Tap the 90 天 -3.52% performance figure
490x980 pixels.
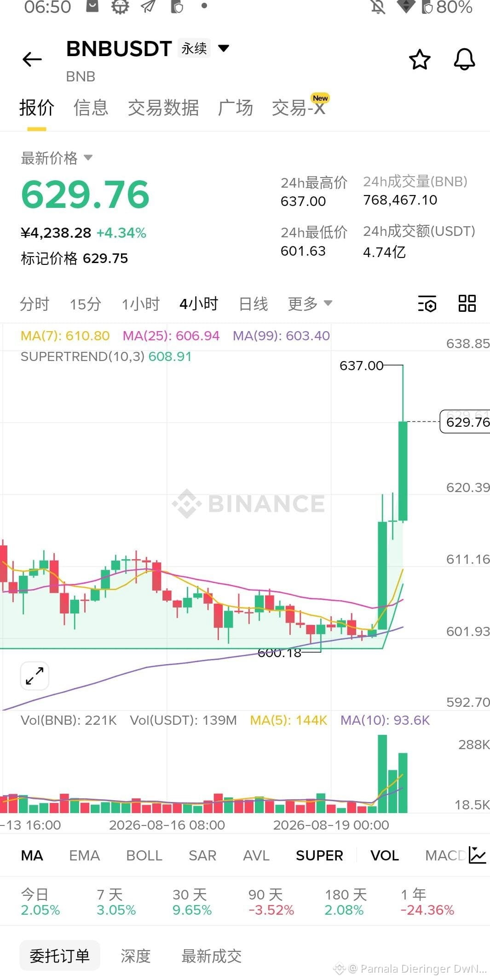point(271,902)
